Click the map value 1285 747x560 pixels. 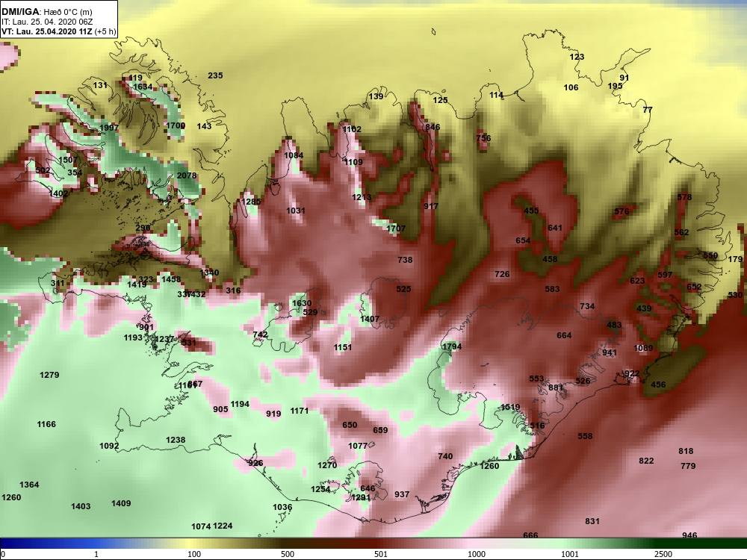[251, 202]
